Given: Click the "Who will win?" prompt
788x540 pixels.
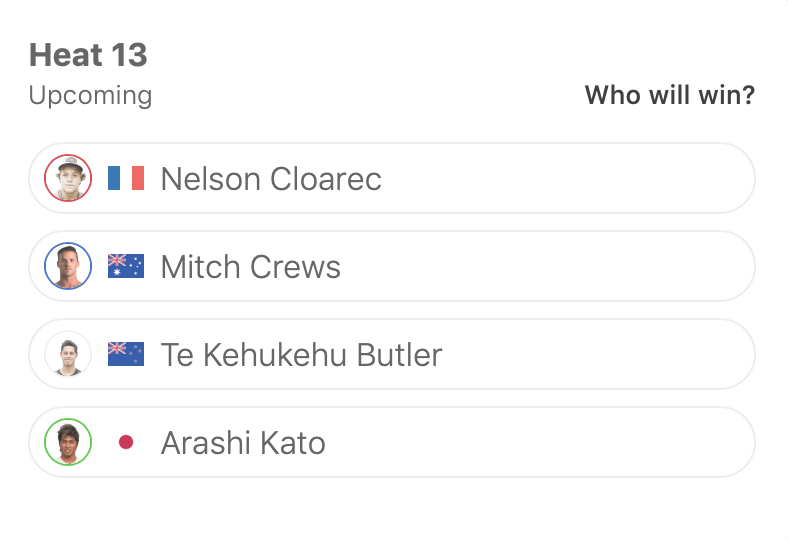Looking at the screenshot, I should pyautogui.click(x=669, y=96).
